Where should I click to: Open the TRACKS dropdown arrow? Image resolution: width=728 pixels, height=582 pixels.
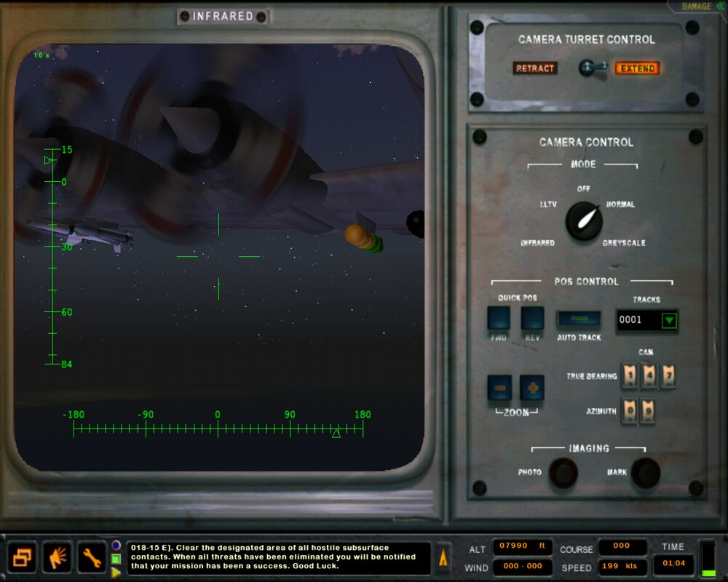point(669,320)
